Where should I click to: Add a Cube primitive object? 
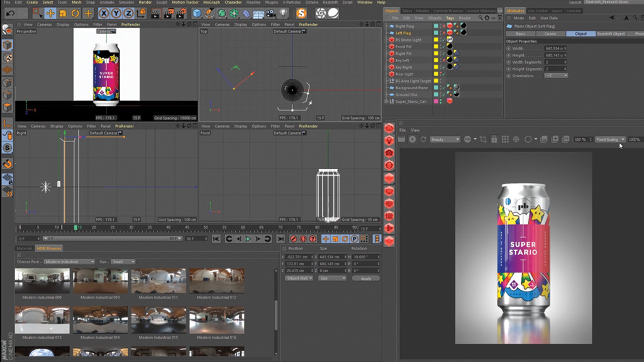point(197,13)
